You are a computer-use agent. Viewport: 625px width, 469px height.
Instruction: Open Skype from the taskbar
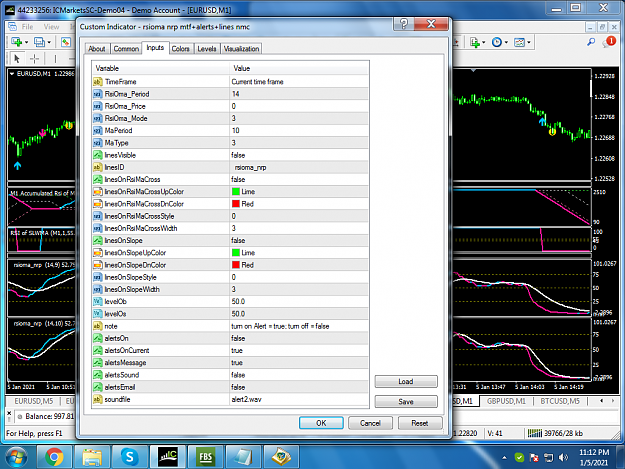click(x=129, y=457)
